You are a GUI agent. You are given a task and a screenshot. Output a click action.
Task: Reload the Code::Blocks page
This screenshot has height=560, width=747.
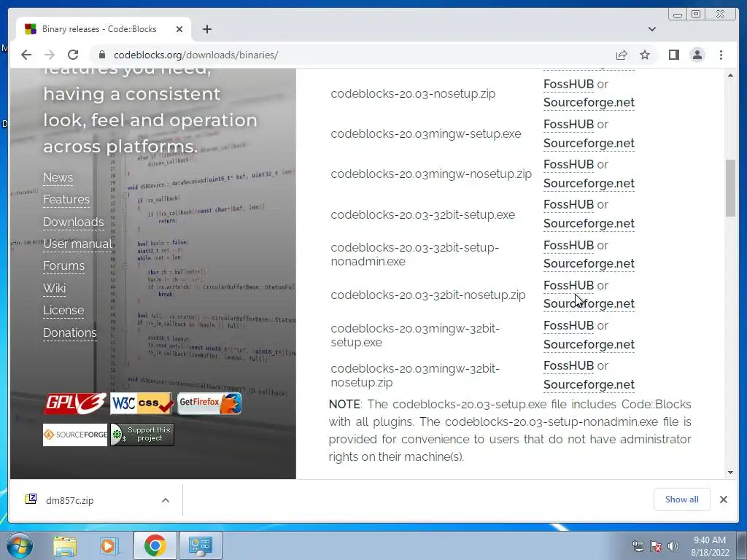tap(73, 55)
